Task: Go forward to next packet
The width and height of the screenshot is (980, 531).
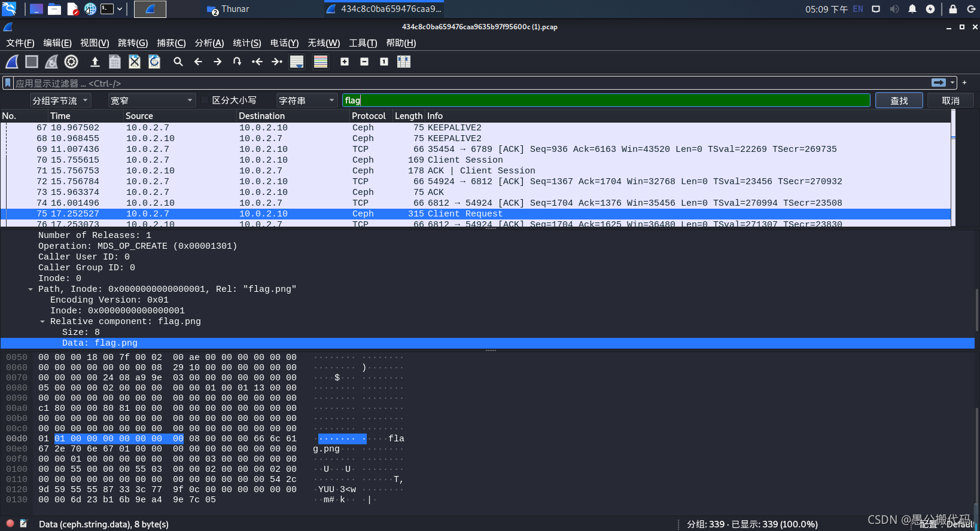Action: click(218, 62)
